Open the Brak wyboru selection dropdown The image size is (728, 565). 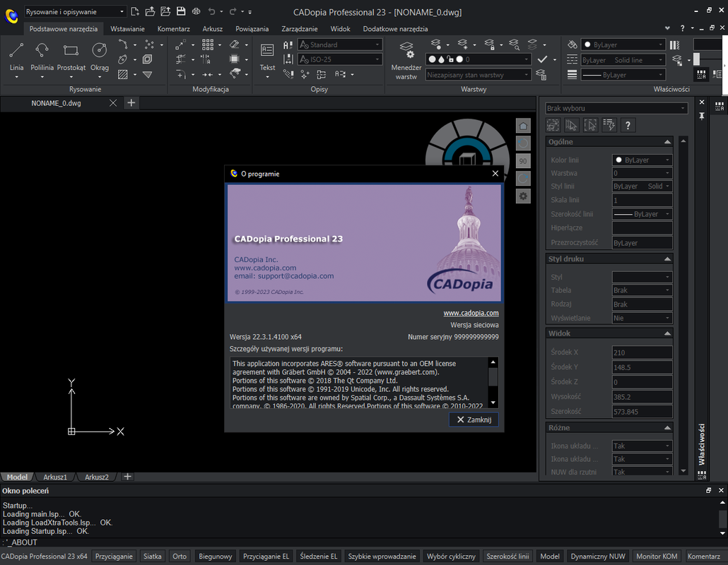(x=616, y=108)
